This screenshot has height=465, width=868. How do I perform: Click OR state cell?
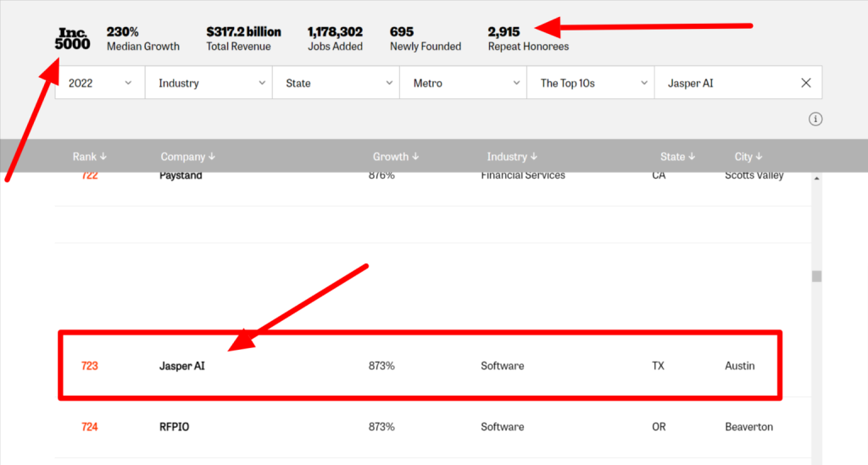pos(659,427)
